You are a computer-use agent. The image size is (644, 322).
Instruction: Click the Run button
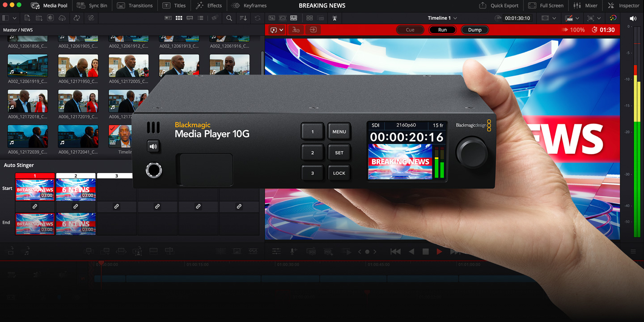point(442,30)
